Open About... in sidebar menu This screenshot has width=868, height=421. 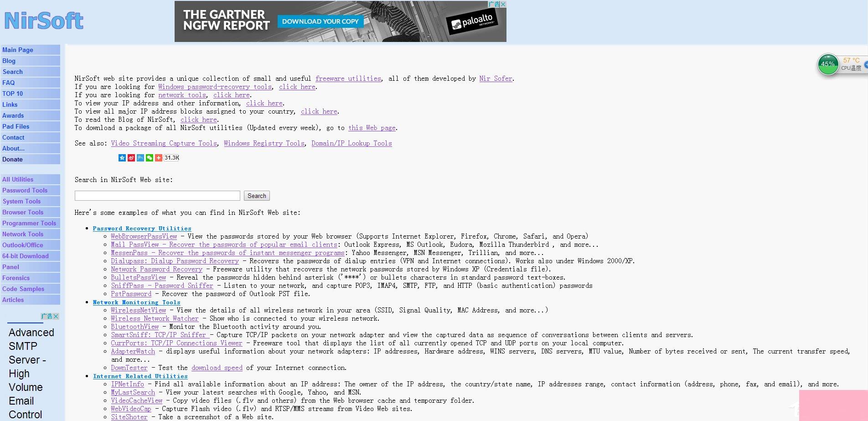click(31, 148)
